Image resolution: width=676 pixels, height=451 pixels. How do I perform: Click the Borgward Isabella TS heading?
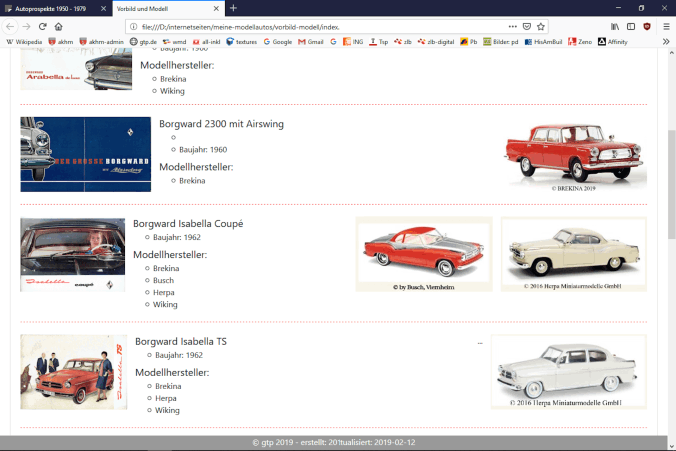point(181,341)
